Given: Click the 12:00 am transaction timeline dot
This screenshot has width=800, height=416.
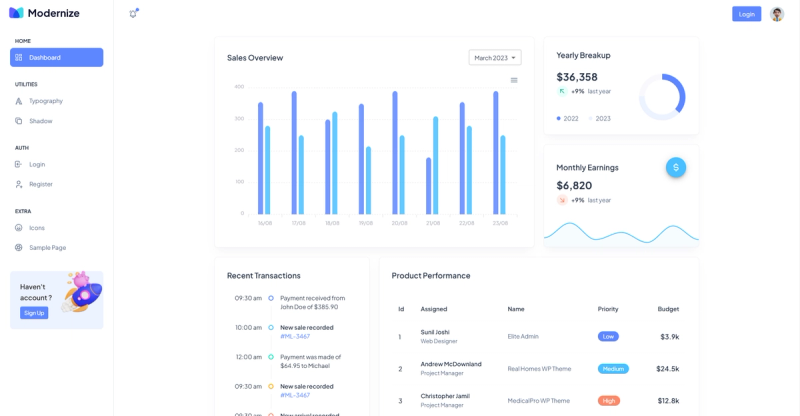Looking at the screenshot, I should point(271,357).
